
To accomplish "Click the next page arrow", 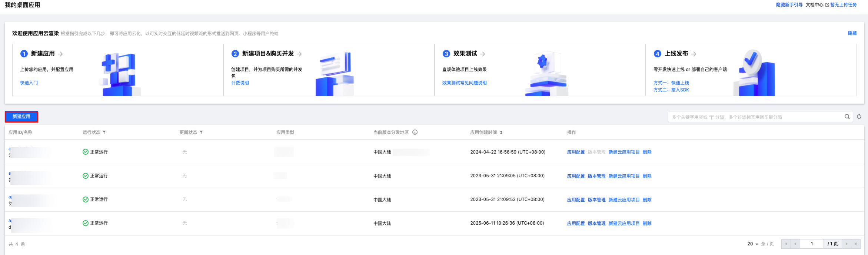I will point(847,244).
